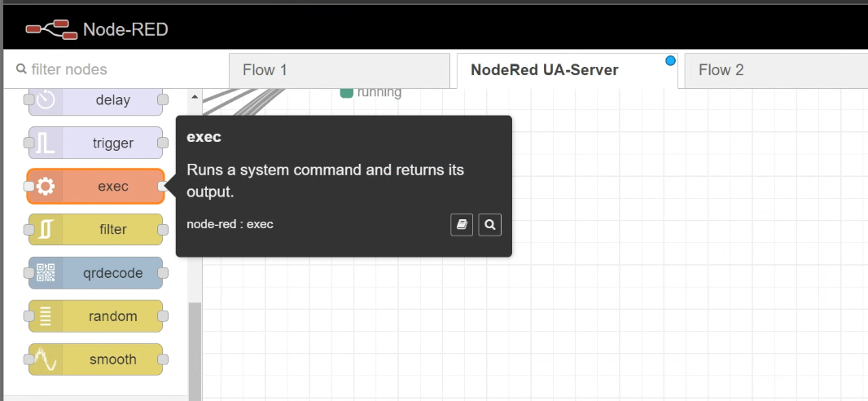This screenshot has height=401, width=868.
Task: Click the blue unsaved-changes dot on UA-Server tab
Action: tap(670, 60)
